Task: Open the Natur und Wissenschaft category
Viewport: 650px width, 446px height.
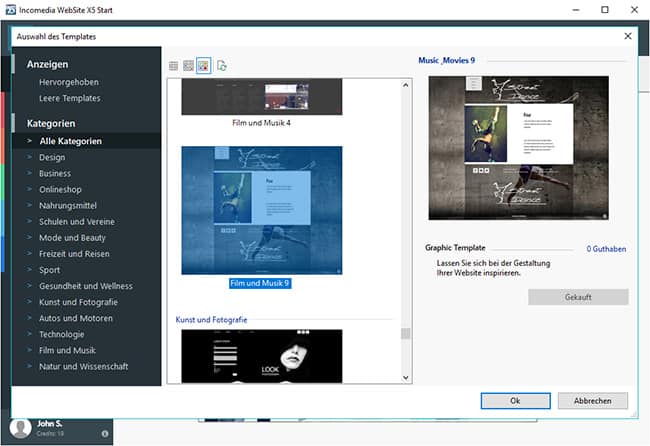Action: (x=83, y=366)
